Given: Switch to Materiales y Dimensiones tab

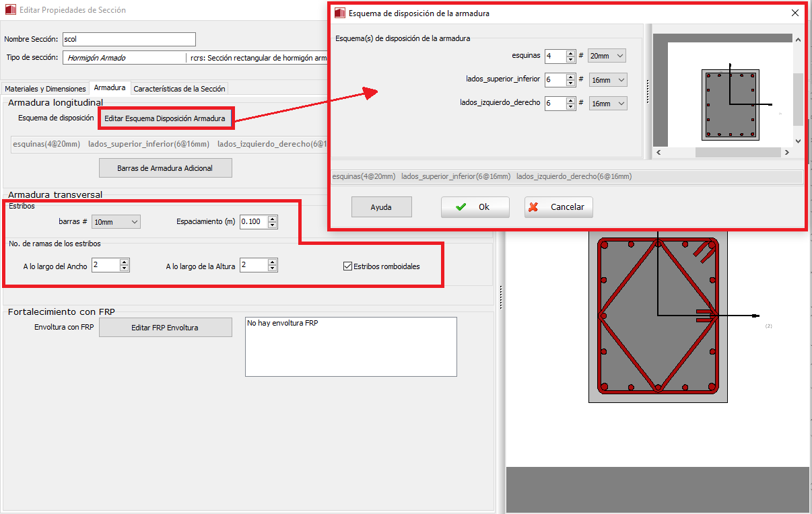Looking at the screenshot, I should click(x=45, y=89).
